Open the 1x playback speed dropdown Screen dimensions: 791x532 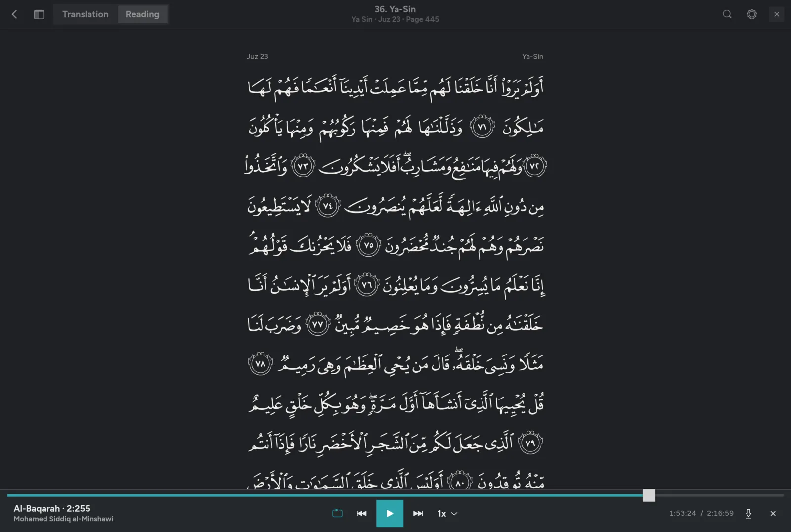coord(447,514)
